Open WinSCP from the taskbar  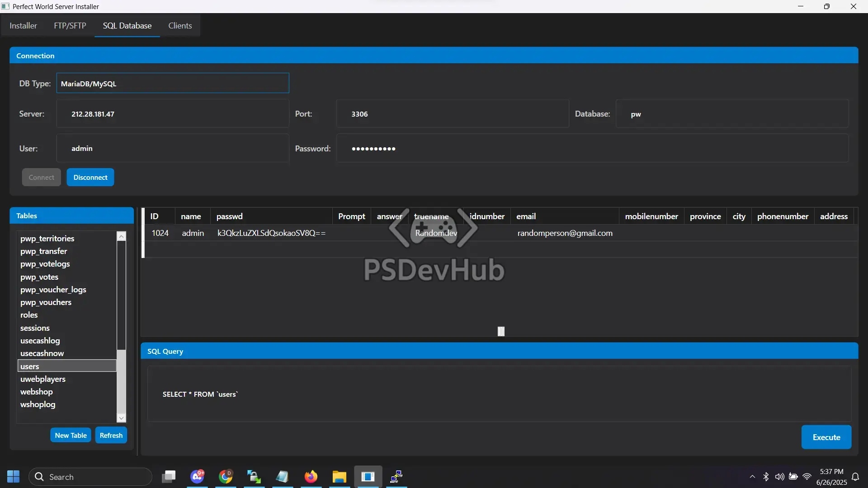pyautogui.click(x=254, y=477)
